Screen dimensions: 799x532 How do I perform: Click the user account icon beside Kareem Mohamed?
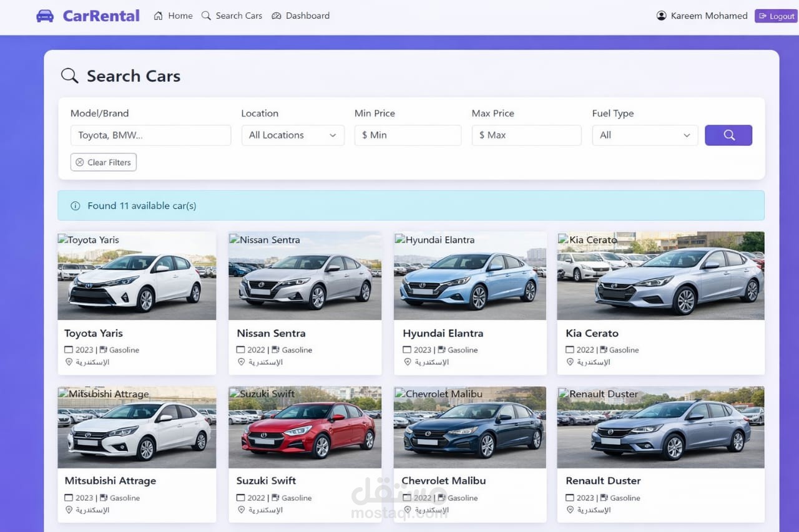(661, 16)
